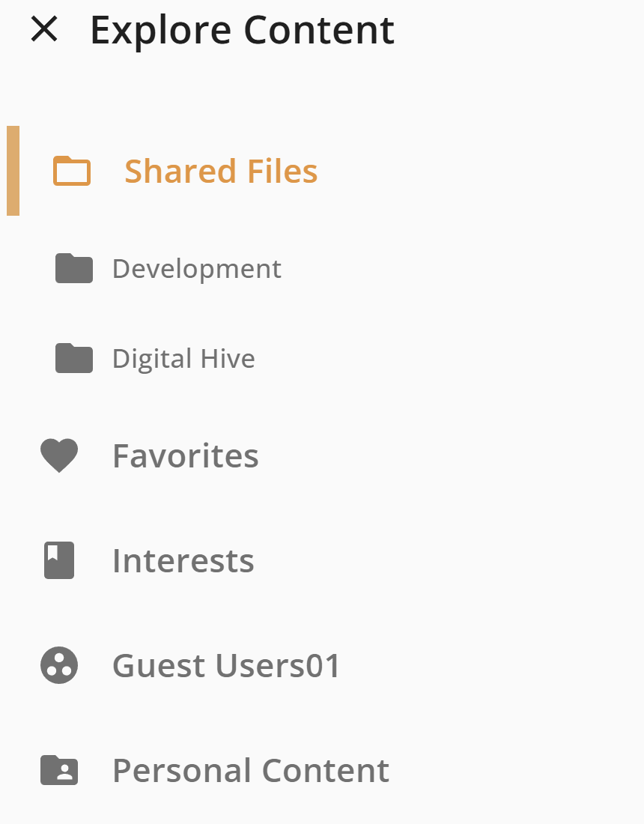The height and width of the screenshot is (824, 644).
Task: Close the Explore Content panel
Action: pos(44,29)
